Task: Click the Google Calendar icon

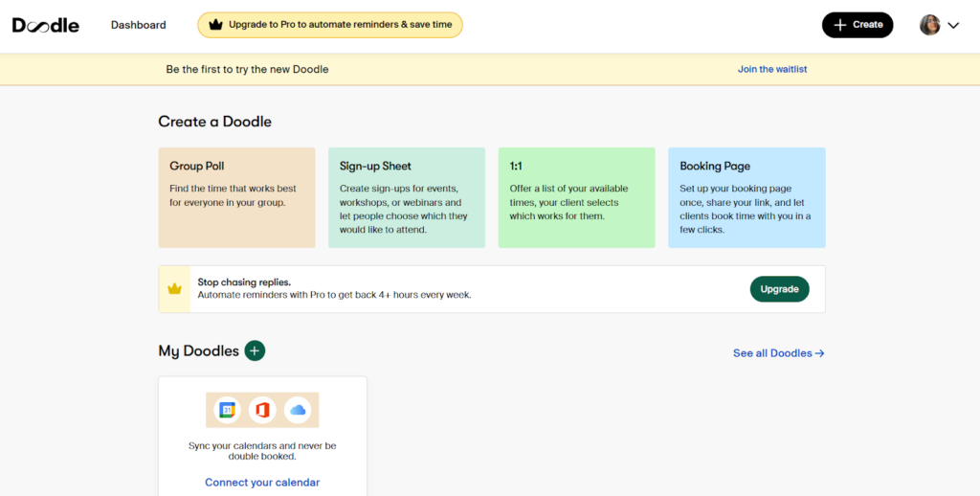Action: (227, 410)
